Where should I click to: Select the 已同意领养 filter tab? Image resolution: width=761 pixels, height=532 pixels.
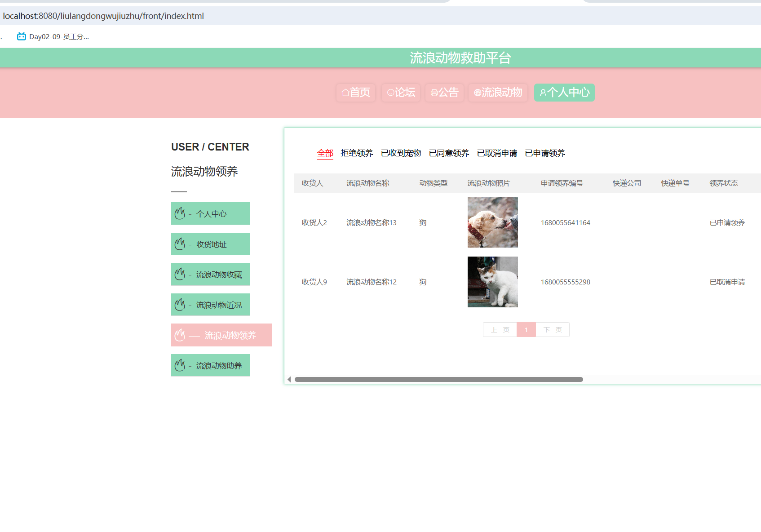(449, 153)
